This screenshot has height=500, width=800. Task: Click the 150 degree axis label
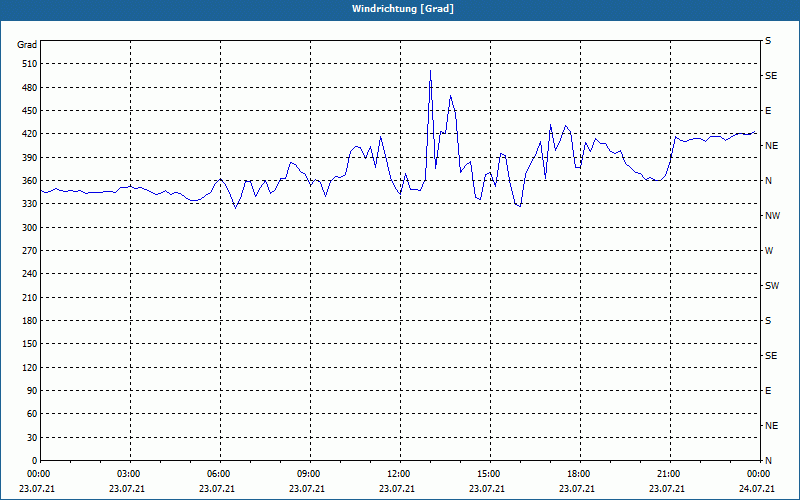click(30, 344)
